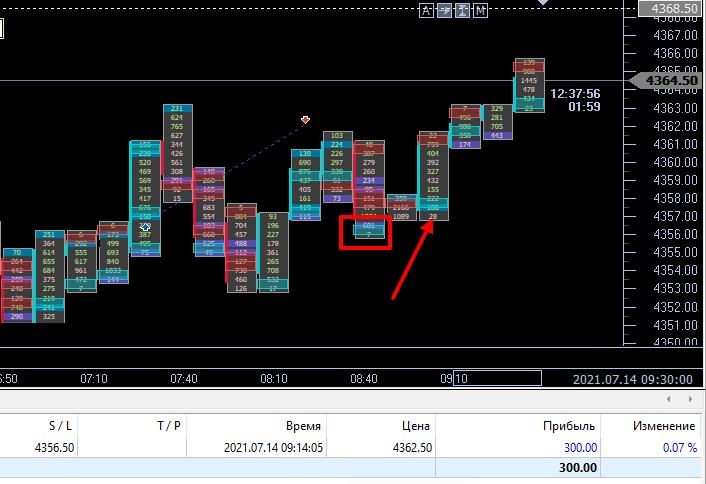706x484 pixels.
Task: Click the 4368.50 price label on scale
Action: [670, 9]
